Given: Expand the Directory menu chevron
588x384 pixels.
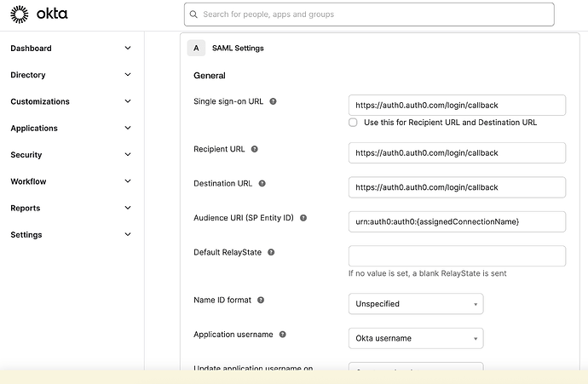Looking at the screenshot, I should click(x=128, y=75).
